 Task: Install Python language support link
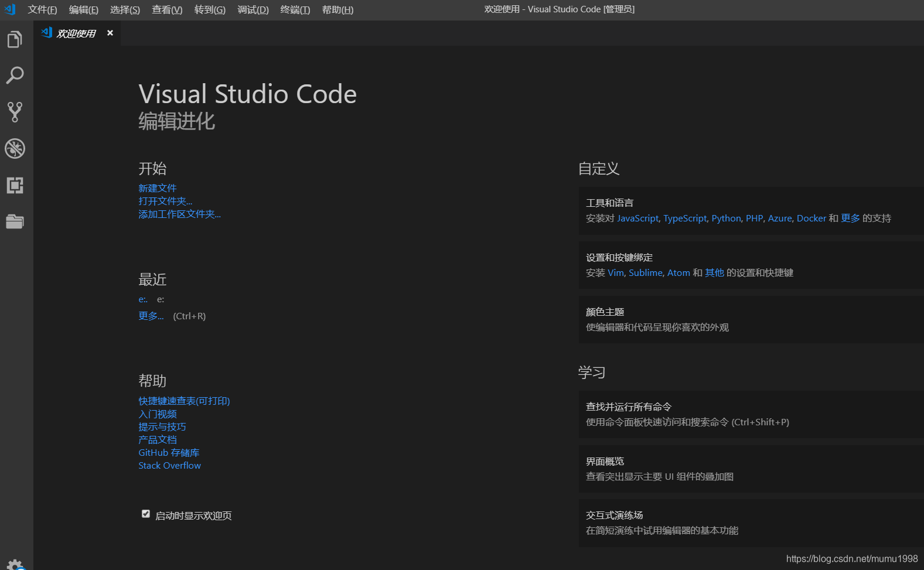click(x=726, y=218)
